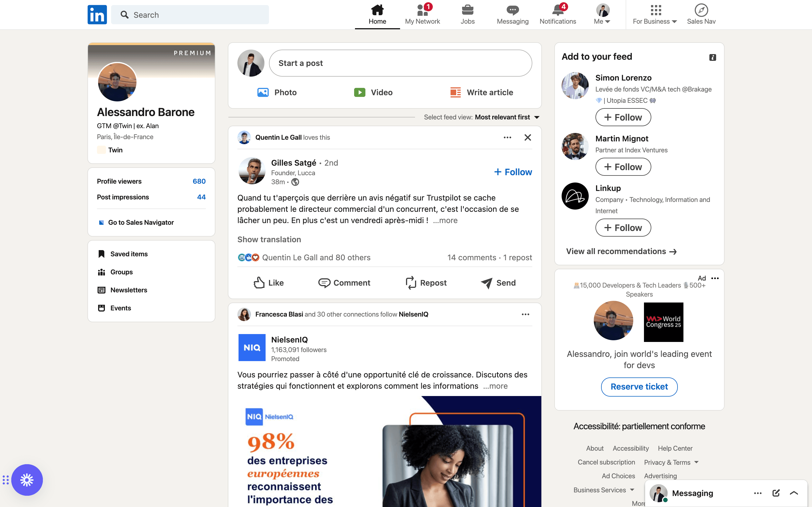Click Reserve ticket for WA World Congress
812x507 pixels.
point(639,386)
